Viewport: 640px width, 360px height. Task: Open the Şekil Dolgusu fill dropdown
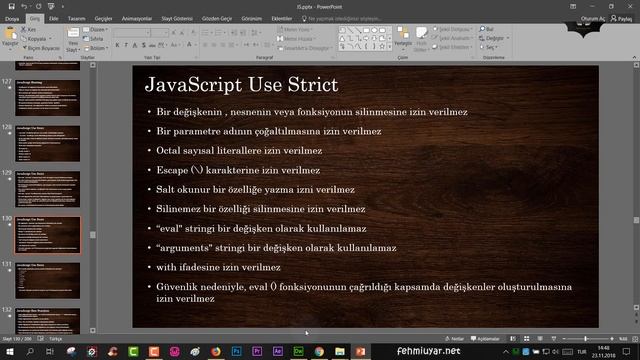click(x=453, y=29)
